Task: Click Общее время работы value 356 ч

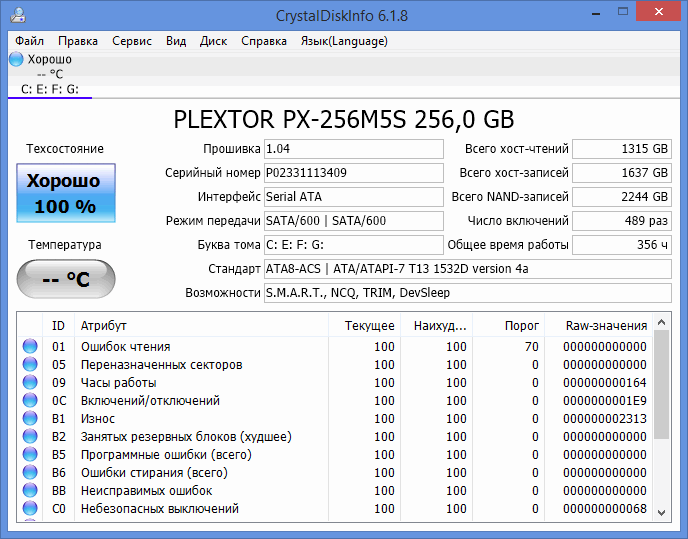Action: 622,244
